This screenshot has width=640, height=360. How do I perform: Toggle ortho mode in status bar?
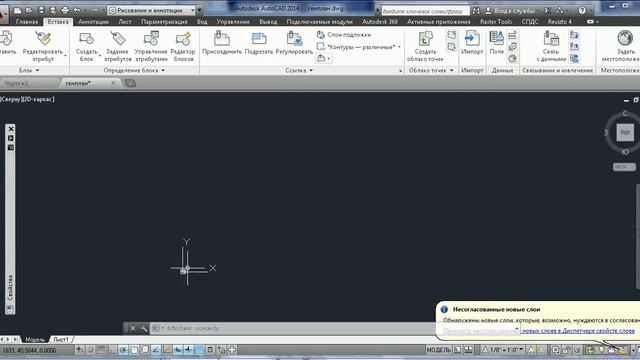click(x=111, y=350)
